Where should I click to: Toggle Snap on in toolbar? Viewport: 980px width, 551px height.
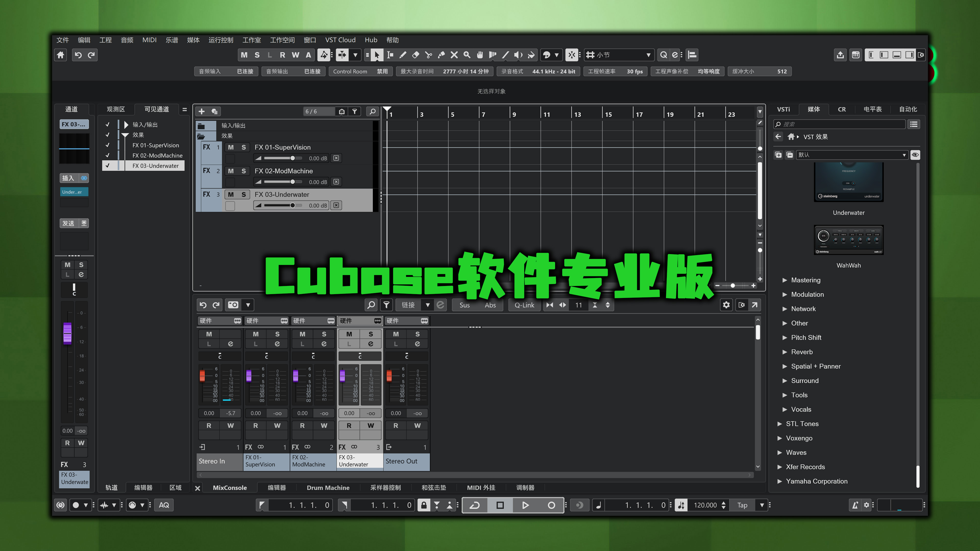click(572, 55)
